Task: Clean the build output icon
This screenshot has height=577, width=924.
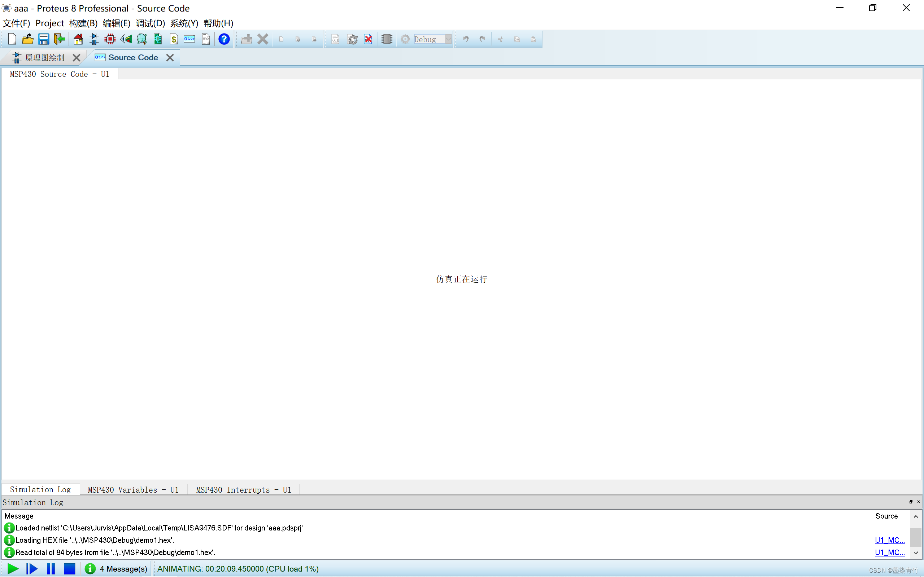Action: (368, 39)
